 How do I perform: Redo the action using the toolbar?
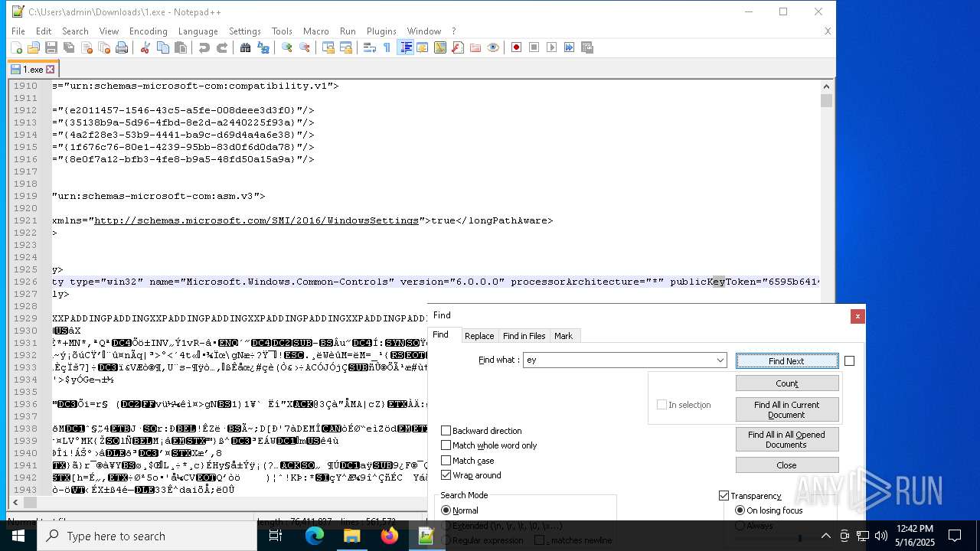tap(222, 47)
